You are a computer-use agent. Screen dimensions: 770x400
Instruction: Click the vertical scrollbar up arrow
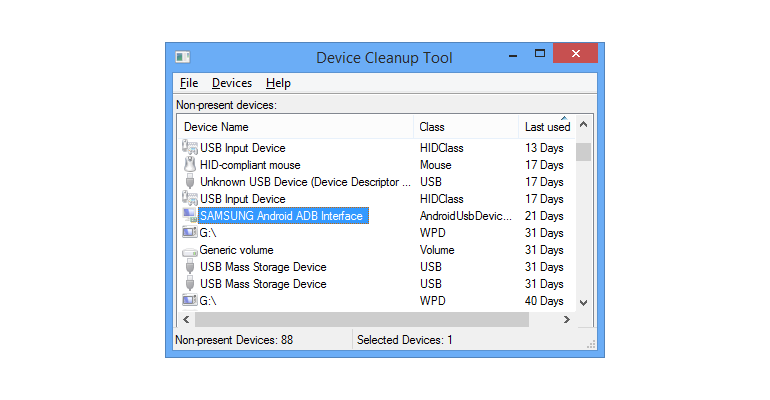click(x=583, y=124)
